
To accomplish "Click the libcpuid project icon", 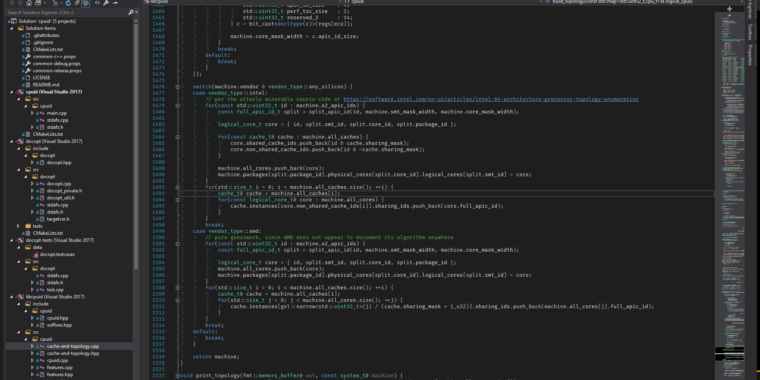I will point(20,297).
